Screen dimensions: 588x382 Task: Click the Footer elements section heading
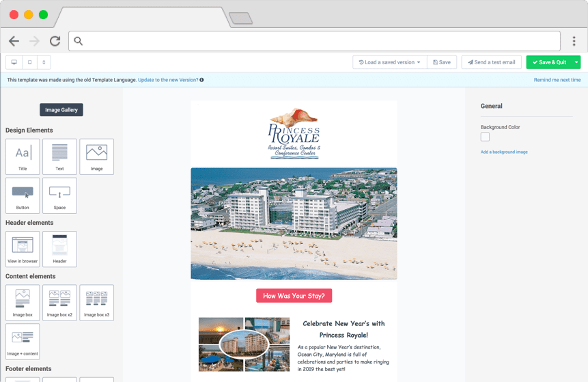click(x=28, y=368)
